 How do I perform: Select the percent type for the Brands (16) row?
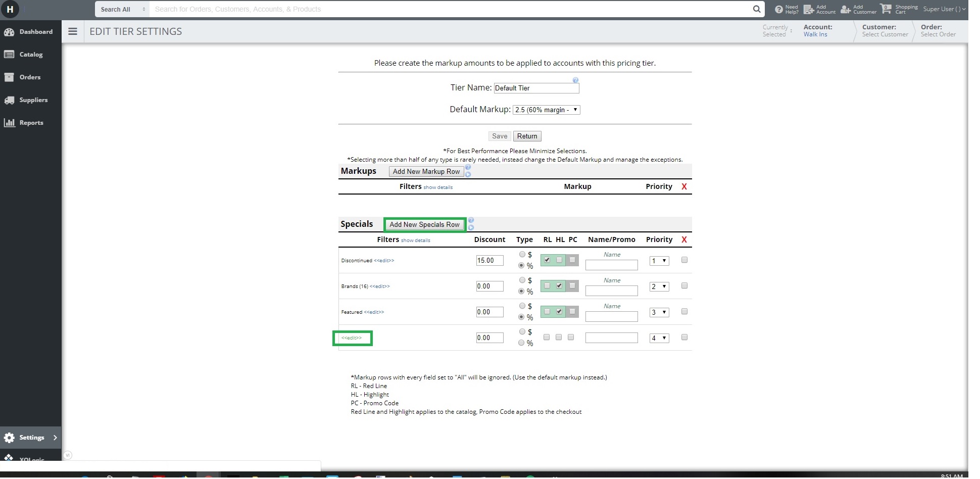[521, 292]
